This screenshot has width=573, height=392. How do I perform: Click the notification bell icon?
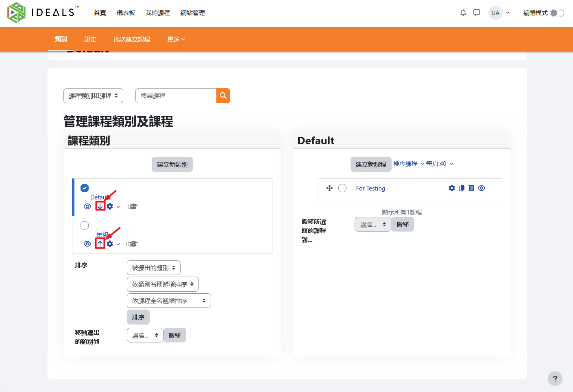pos(463,13)
